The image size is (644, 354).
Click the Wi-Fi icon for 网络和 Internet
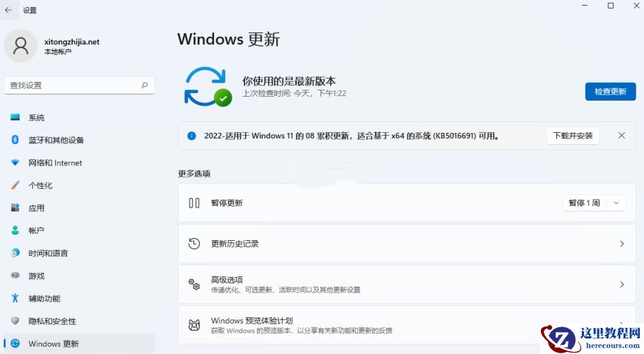tap(16, 163)
